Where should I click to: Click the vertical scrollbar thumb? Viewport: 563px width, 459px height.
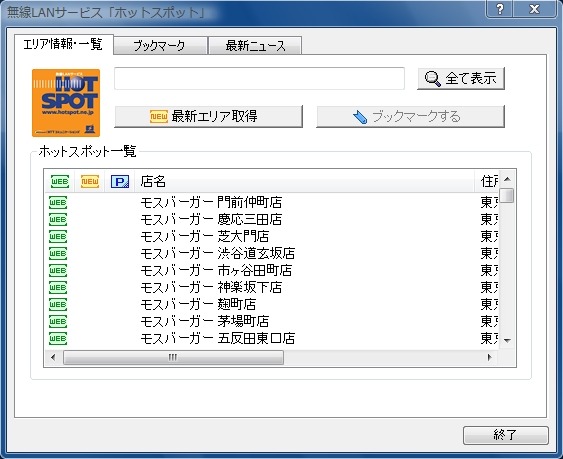click(x=507, y=196)
